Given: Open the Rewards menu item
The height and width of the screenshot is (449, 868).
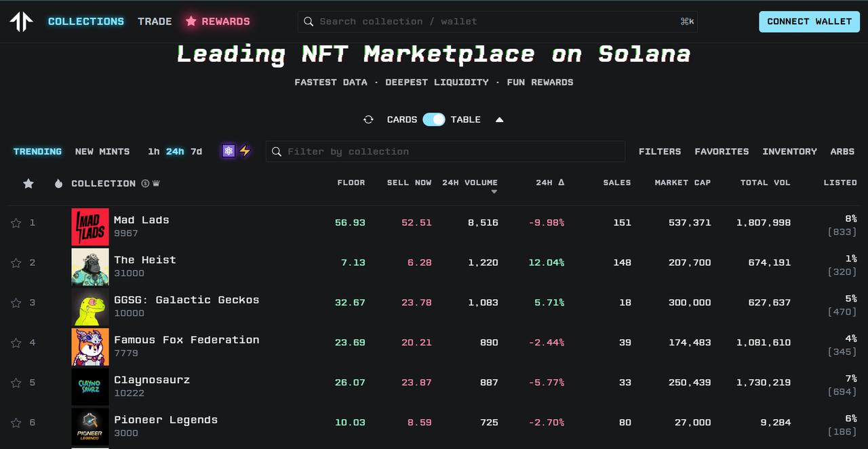Looking at the screenshot, I should tap(218, 22).
